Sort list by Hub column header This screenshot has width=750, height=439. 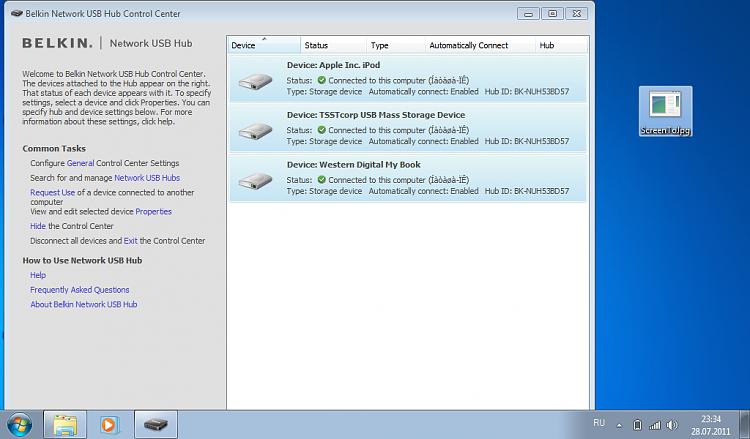[x=562, y=45]
